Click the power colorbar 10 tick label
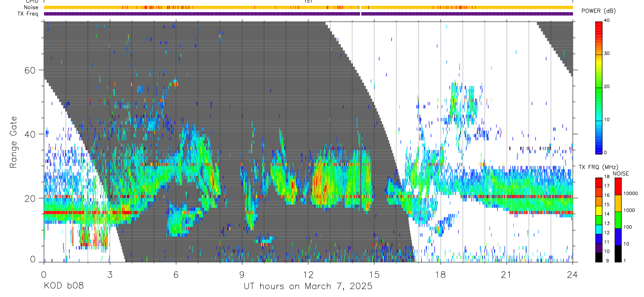The image size is (644, 297). tap(607, 119)
